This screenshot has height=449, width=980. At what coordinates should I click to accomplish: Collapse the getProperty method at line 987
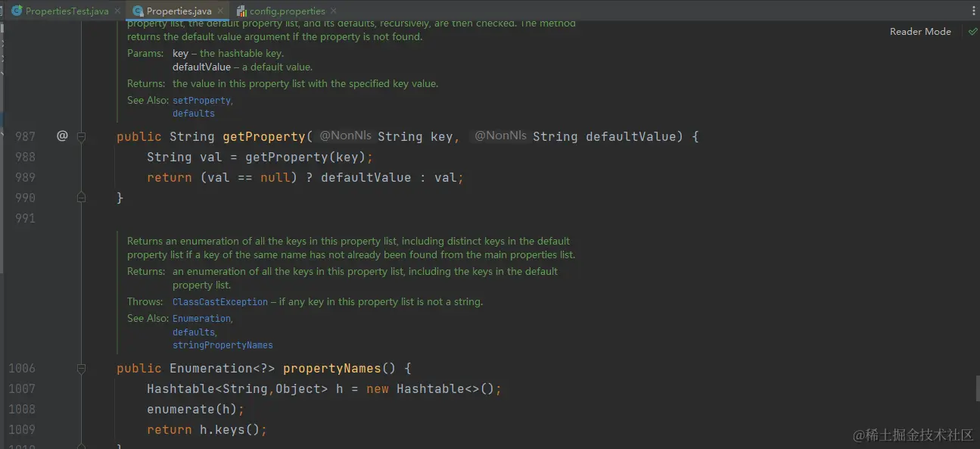[81, 136]
